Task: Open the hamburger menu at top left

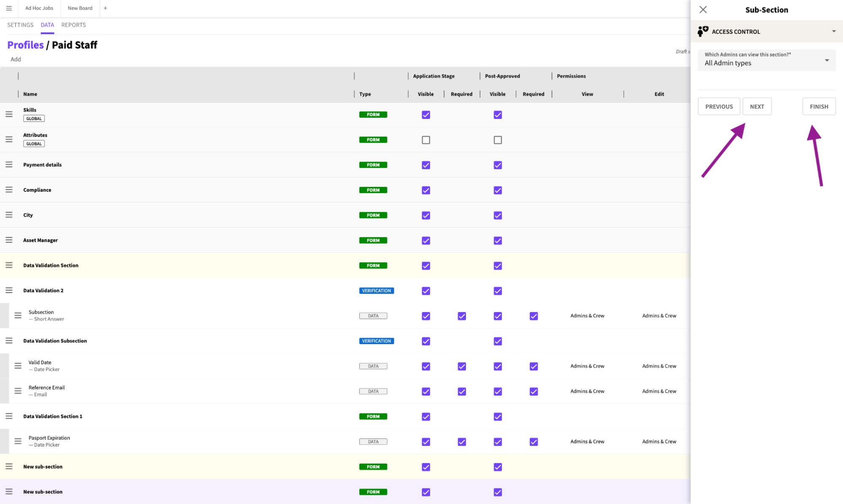Action: pos(9,8)
